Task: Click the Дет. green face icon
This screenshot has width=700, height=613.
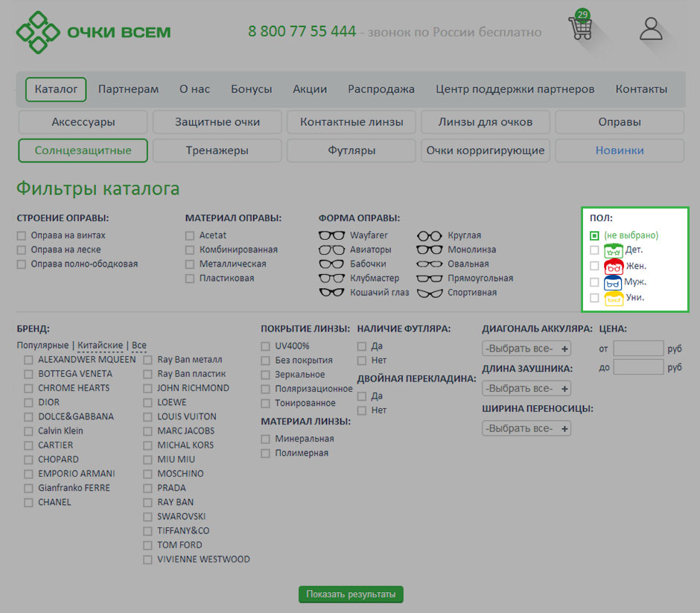Action: click(614, 250)
